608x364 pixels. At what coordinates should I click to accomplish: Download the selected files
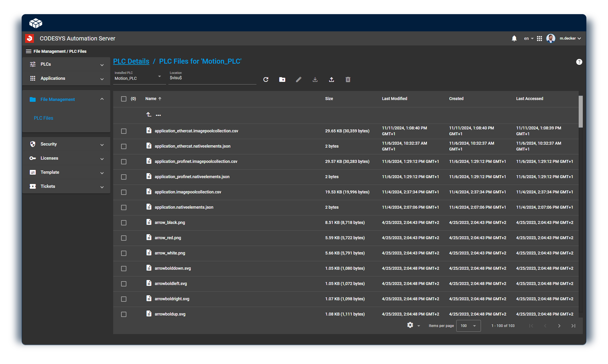click(x=315, y=80)
